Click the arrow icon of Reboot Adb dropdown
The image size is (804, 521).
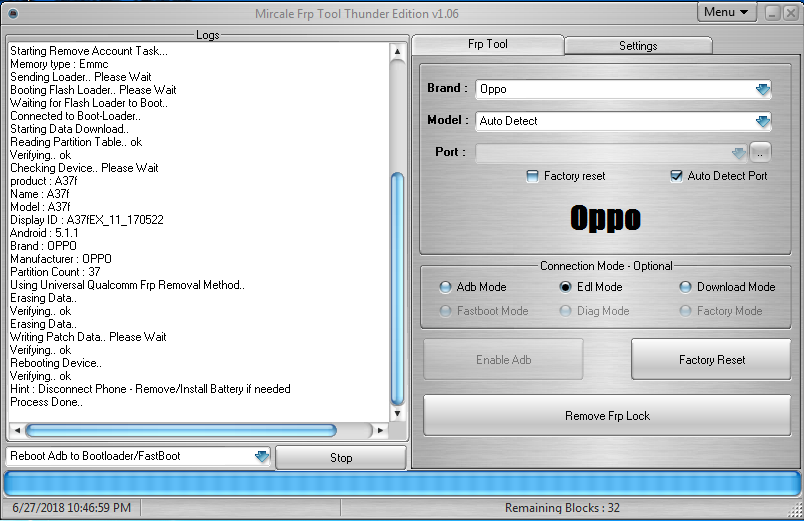pyautogui.click(x=262, y=456)
